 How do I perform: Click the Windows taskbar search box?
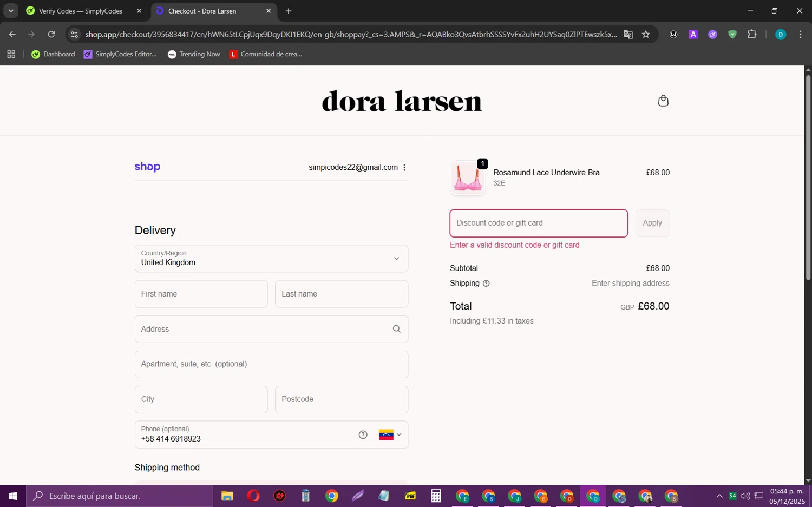120,496
